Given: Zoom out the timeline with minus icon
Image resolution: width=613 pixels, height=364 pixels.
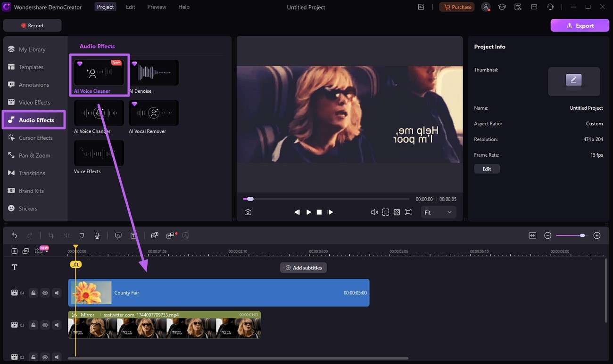Looking at the screenshot, I should pos(547,235).
